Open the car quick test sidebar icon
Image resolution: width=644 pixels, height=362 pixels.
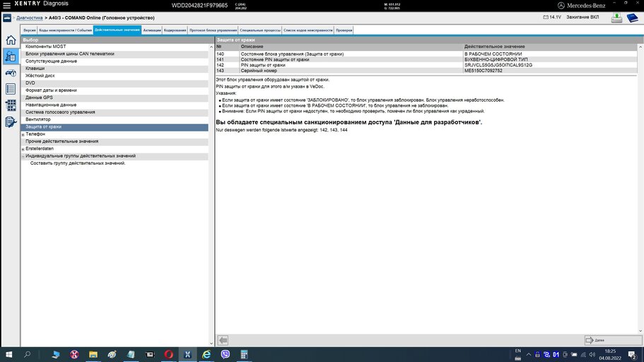click(11, 73)
